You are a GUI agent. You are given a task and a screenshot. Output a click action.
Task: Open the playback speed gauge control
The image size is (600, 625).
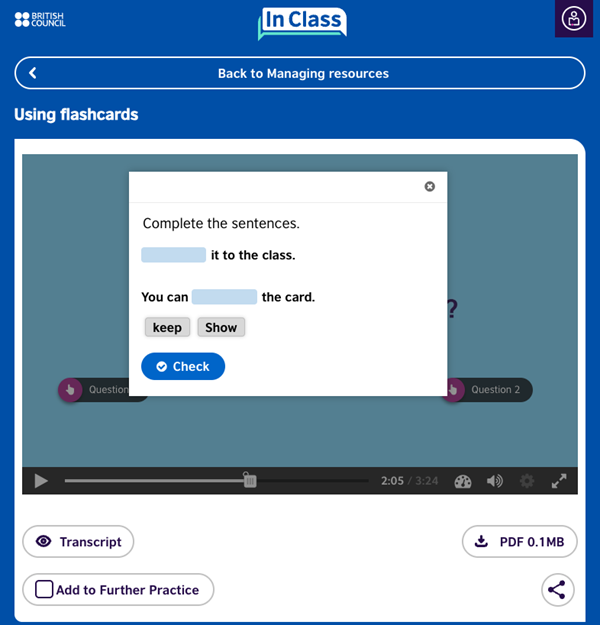[x=462, y=481]
